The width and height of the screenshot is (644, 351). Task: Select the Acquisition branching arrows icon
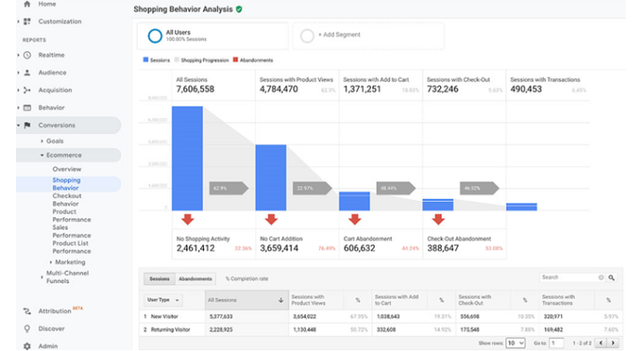[27, 90]
